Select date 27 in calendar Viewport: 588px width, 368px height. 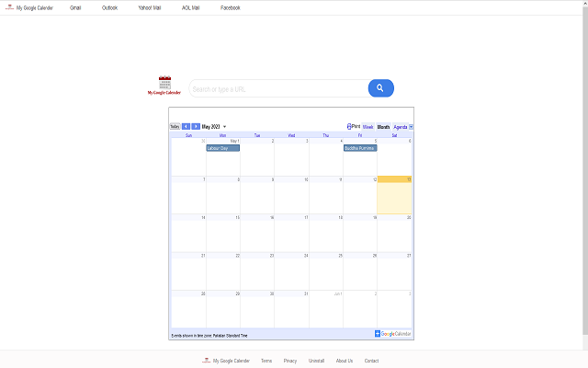[409, 256]
